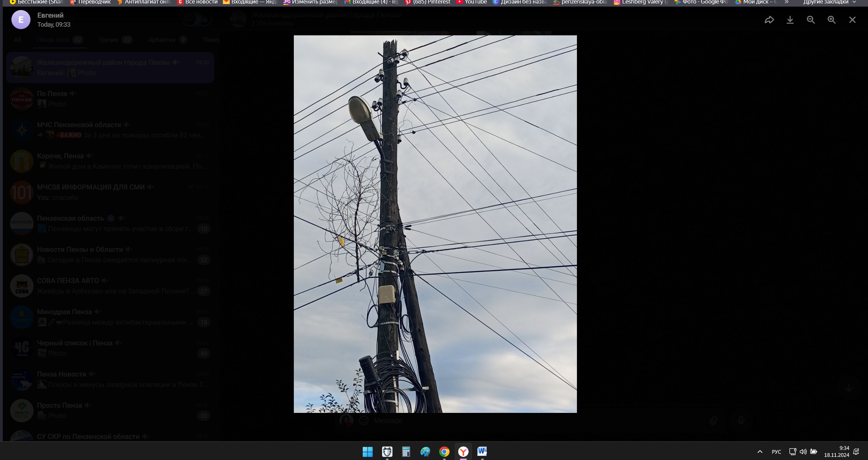Download the opened photo
Screen dimensions: 868x460
coord(790,20)
